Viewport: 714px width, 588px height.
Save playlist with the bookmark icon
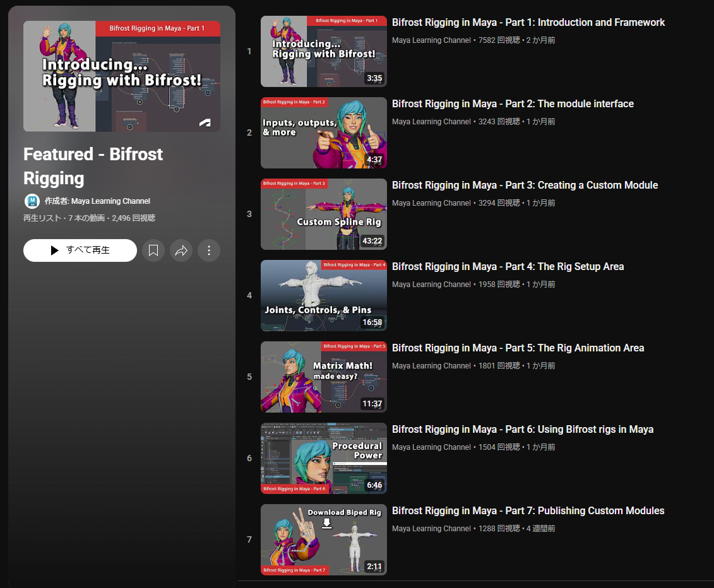[153, 250]
